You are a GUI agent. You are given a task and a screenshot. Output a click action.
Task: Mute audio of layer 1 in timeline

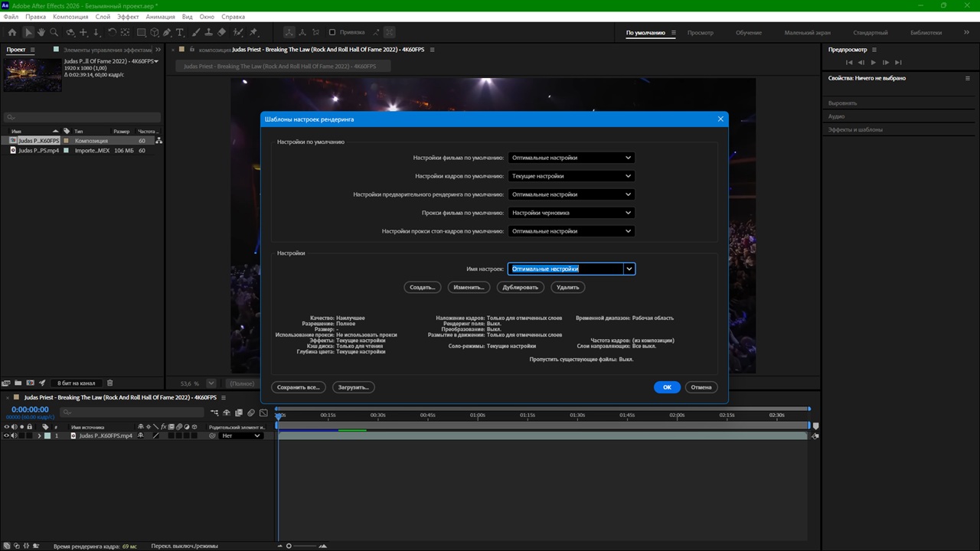coord(13,435)
